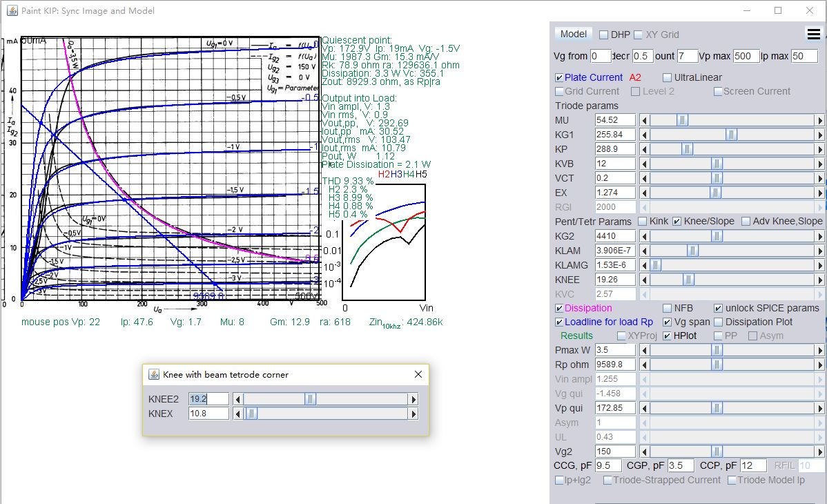Enable the Dissipation Plot checkbox
827x504 pixels.
tap(719, 322)
